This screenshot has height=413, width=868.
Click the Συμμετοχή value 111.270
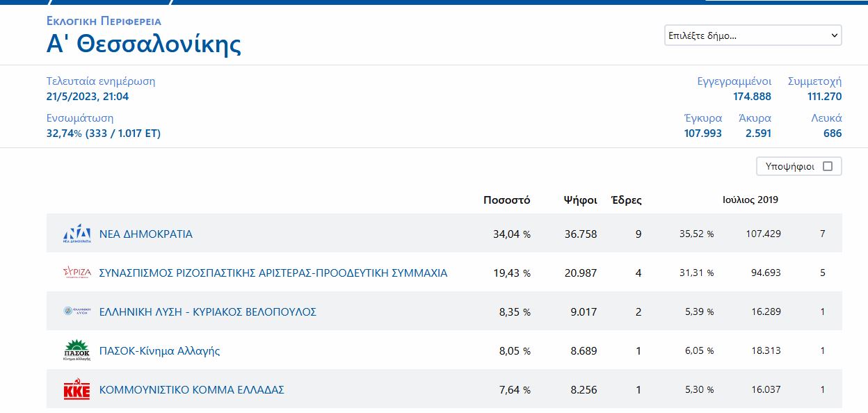[824, 97]
